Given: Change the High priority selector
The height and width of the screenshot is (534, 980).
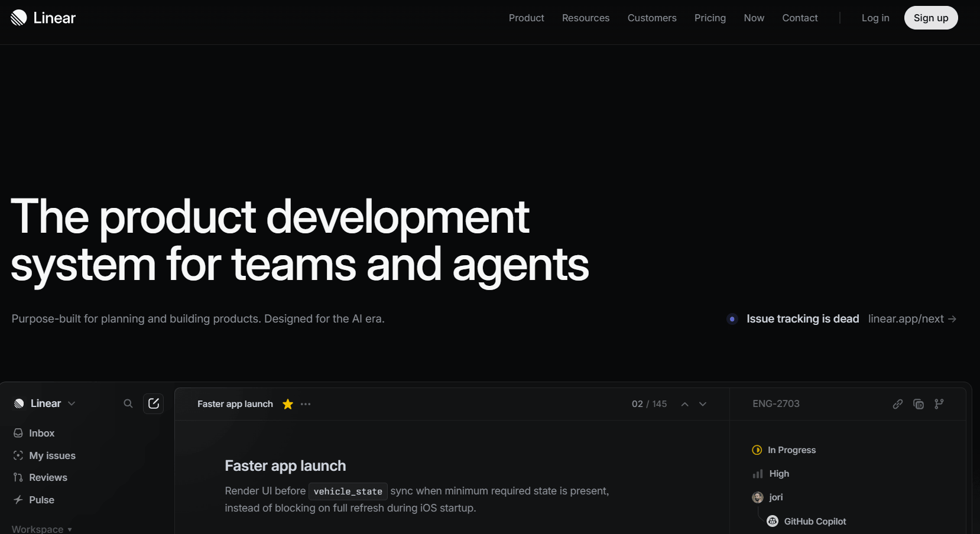Looking at the screenshot, I should pos(771,474).
